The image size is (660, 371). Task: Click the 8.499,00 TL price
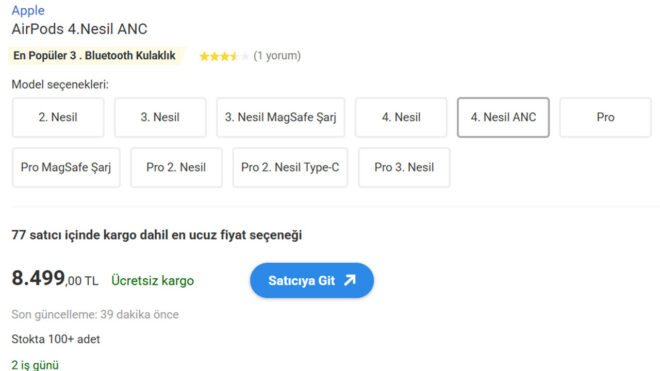tap(55, 279)
